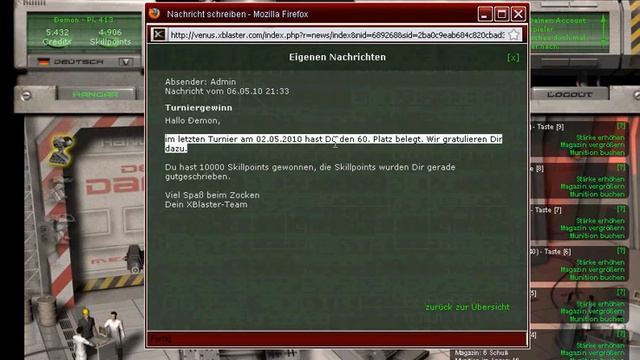
Task: Click the Firefox logo in the title bar
Action: coord(154,13)
